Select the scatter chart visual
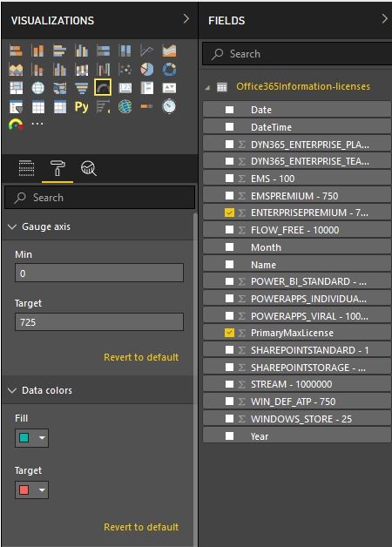Viewport: 392px width, 547px height. [x=125, y=70]
